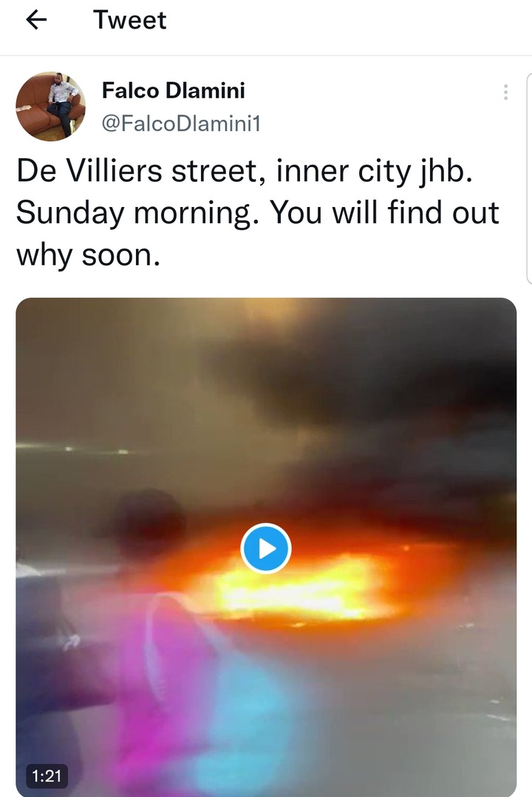Select the partially visible panel on the right edge

529,178
